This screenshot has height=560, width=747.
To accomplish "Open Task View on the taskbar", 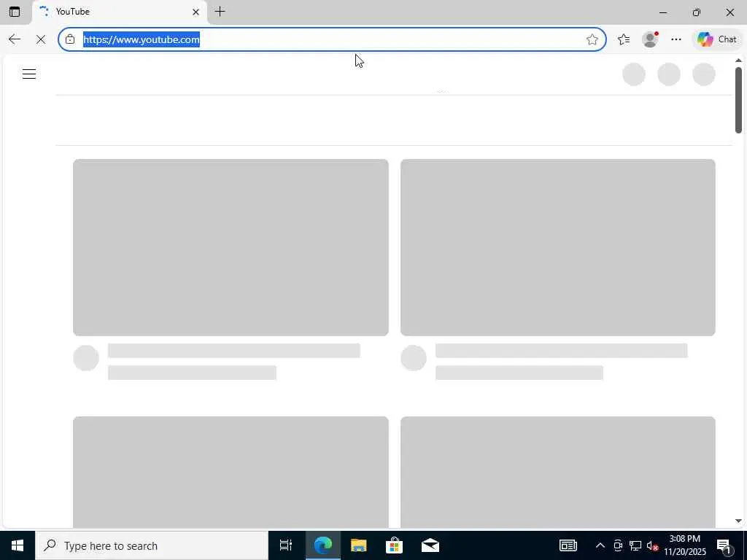I will [286, 545].
